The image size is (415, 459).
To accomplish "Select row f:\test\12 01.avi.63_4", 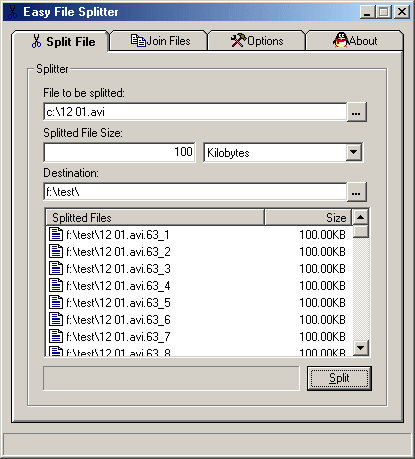I will coord(199,285).
